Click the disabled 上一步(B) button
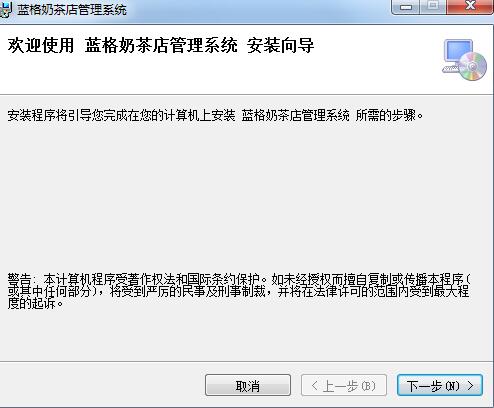This screenshot has width=494, height=408. (344, 385)
